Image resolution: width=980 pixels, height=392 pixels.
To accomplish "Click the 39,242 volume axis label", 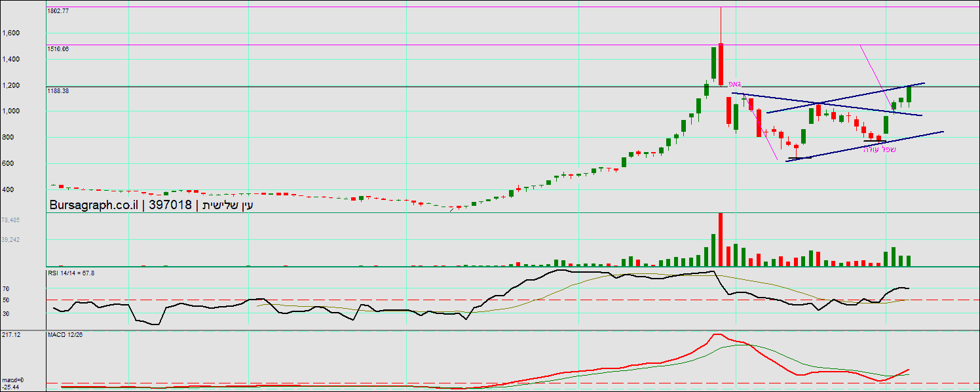I will tap(10, 240).
